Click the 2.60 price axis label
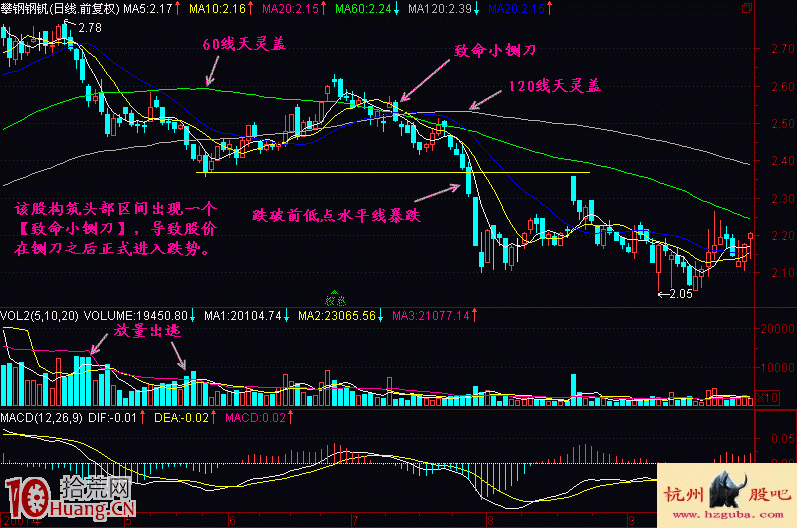Image resolution: width=797 pixels, height=528 pixels. click(x=783, y=86)
